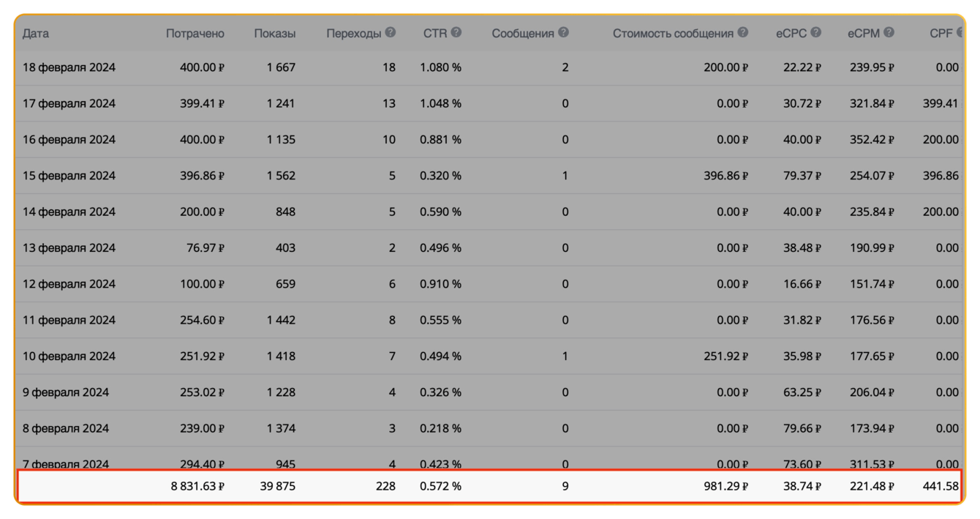Click the Переходы column header label

pos(354,34)
